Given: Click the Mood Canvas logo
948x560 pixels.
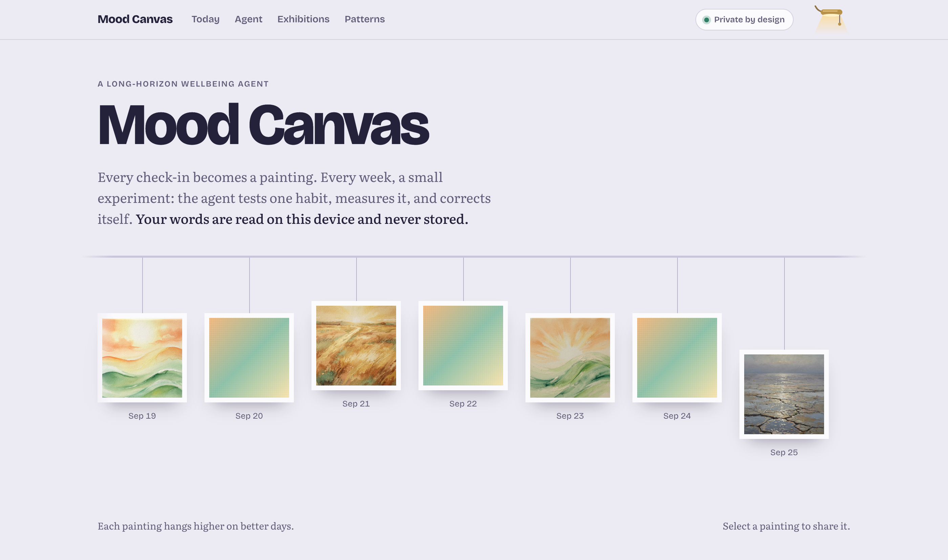Looking at the screenshot, I should pos(135,19).
